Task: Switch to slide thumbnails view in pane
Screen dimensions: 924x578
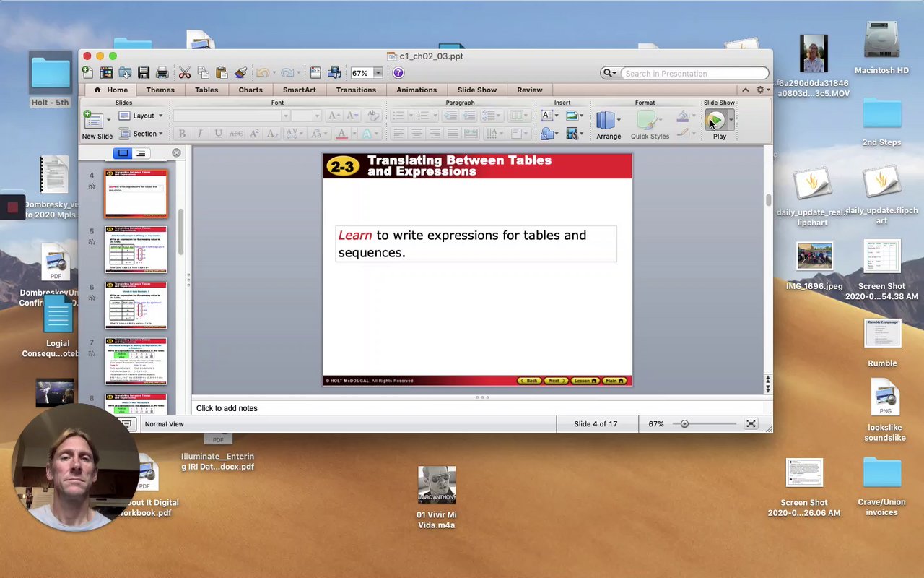Action: pos(123,153)
